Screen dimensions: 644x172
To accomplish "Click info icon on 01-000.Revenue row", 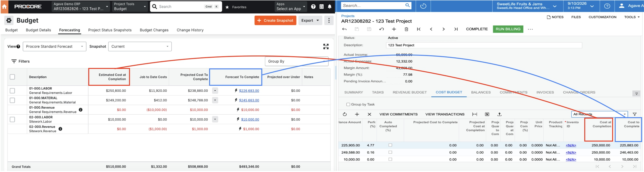I will (81, 110).
